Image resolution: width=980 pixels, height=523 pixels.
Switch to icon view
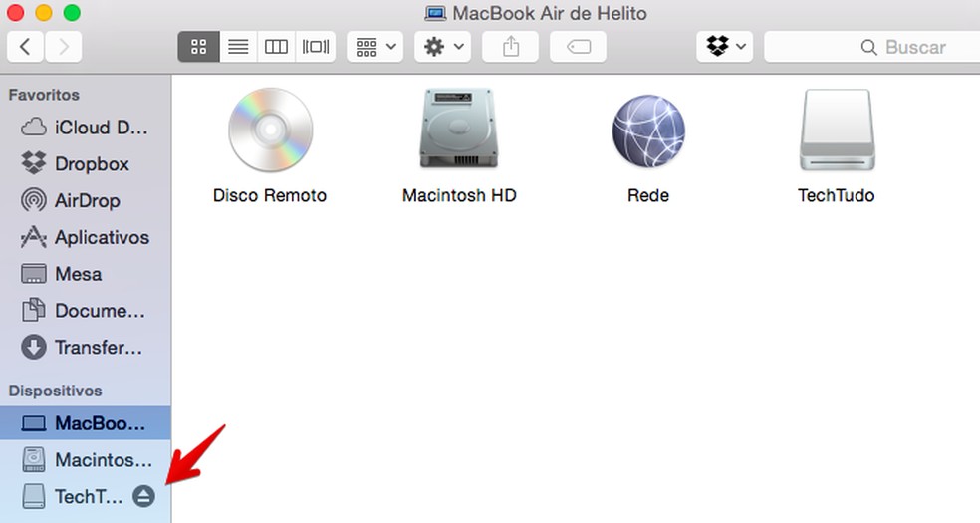pos(198,47)
